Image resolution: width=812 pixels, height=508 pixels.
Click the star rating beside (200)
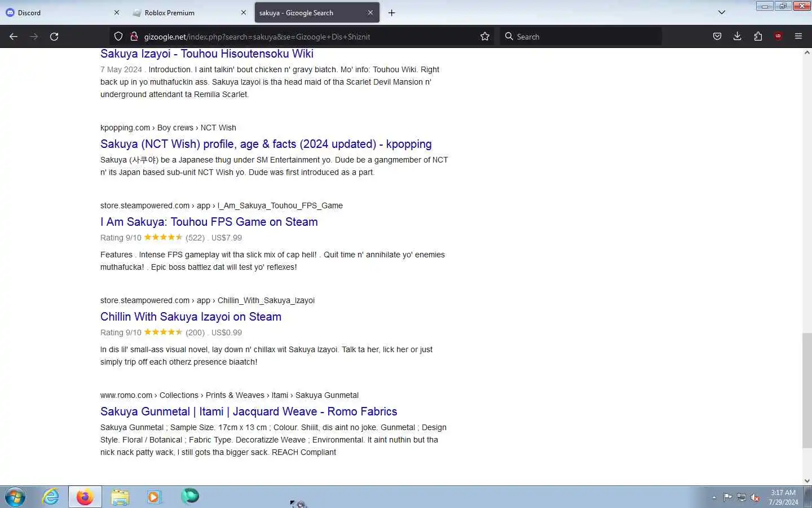click(x=164, y=332)
